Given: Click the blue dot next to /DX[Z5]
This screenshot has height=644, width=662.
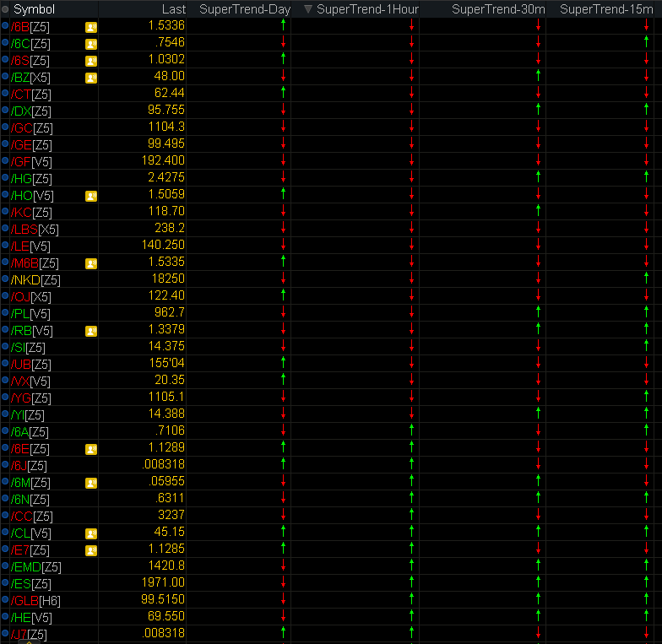Looking at the screenshot, I should click(5, 110).
